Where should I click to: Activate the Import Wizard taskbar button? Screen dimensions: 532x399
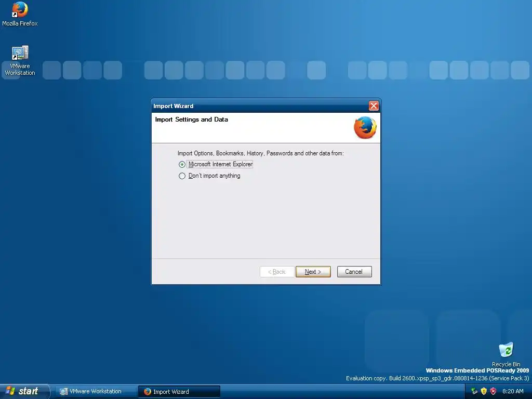[179, 392]
